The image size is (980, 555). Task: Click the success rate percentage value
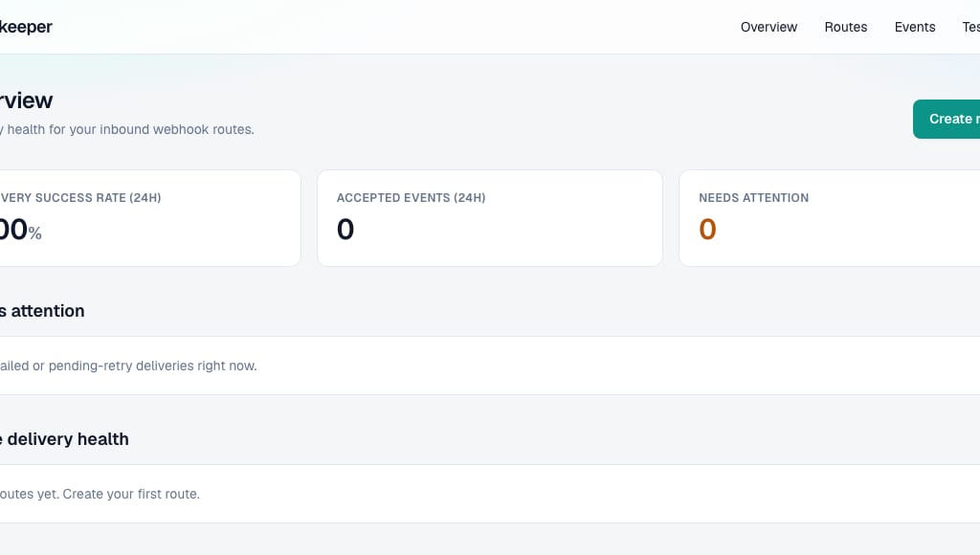pyautogui.click(x=21, y=230)
